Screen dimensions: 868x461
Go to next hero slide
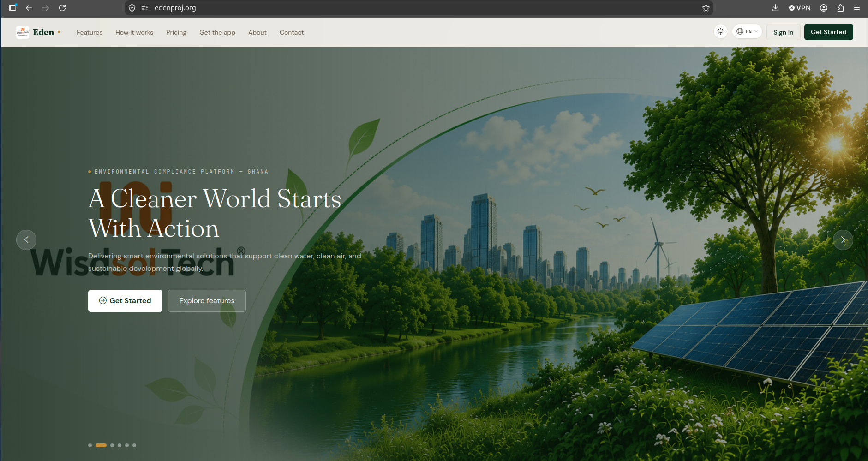(x=843, y=240)
